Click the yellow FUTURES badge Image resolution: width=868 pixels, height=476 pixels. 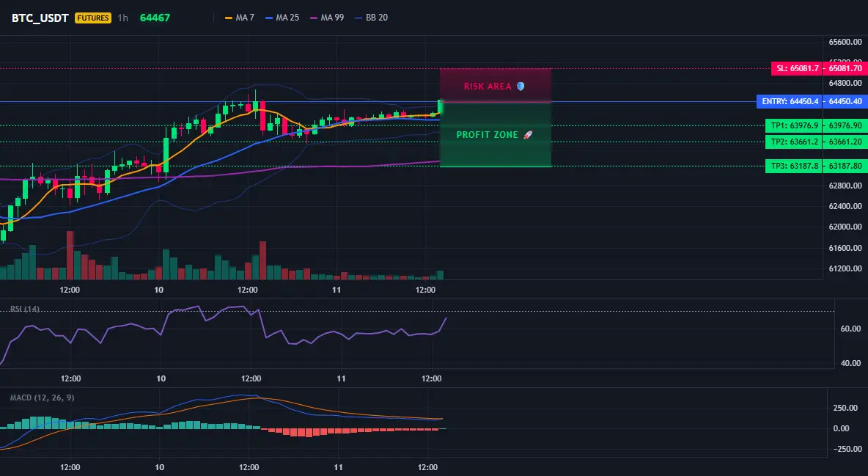click(x=93, y=18)
